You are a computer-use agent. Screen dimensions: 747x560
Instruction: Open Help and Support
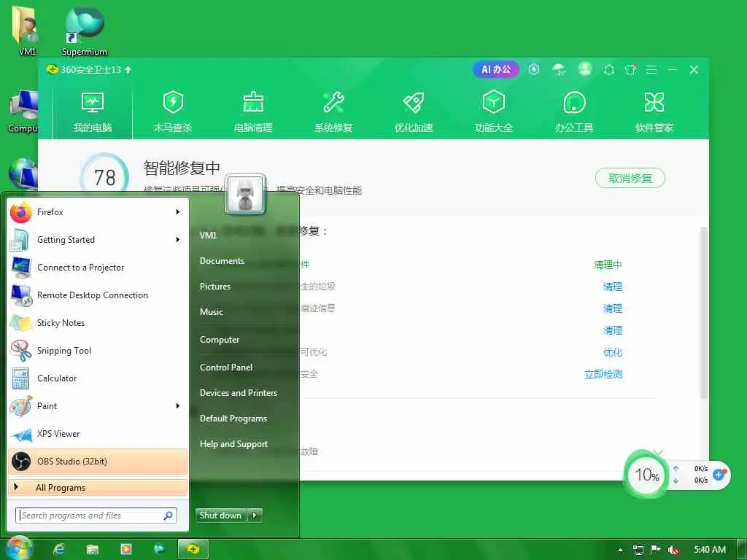(x=234, y=444)
